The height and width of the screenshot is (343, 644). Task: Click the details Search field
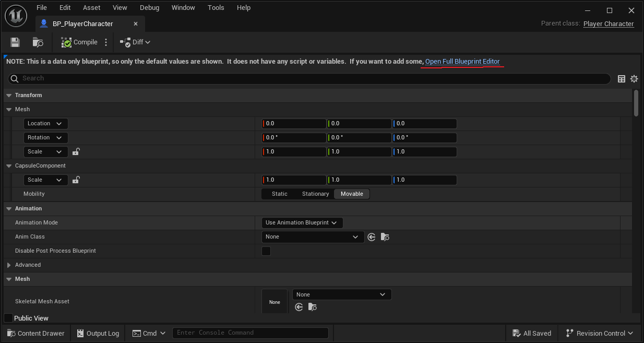click(x=309, y=78)
